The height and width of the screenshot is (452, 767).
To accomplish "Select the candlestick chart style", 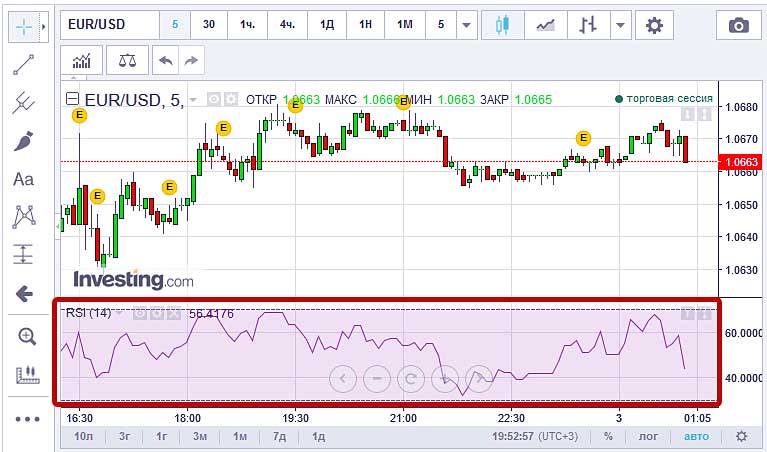I will click(502, 24).
